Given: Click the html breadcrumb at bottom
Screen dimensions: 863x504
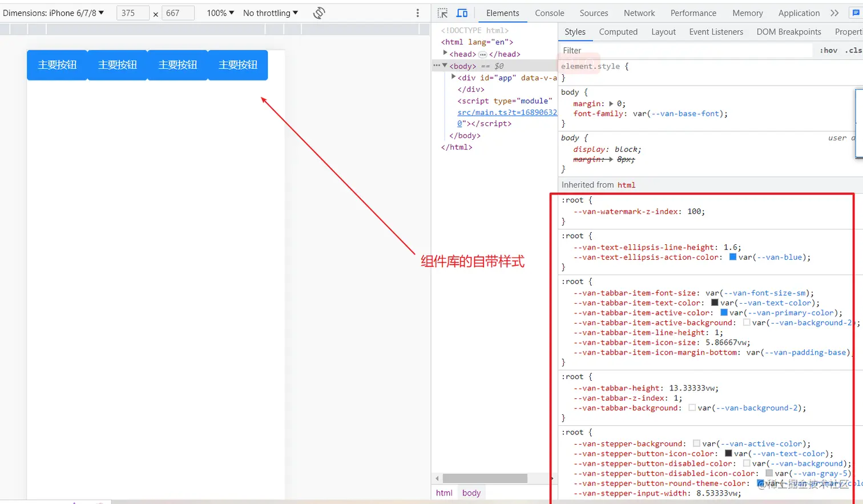Looking at the screenshot, I should (x=444, y=493).
